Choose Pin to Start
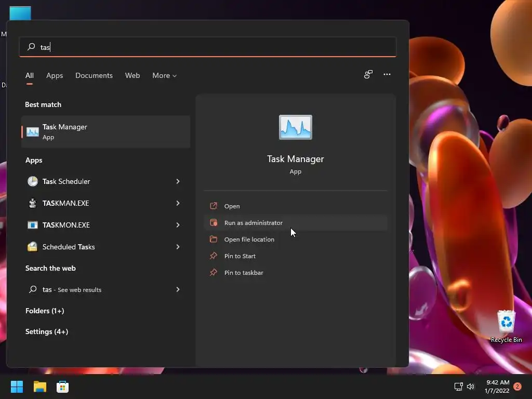This screenshot has height=399, width=532. (295, 256)
